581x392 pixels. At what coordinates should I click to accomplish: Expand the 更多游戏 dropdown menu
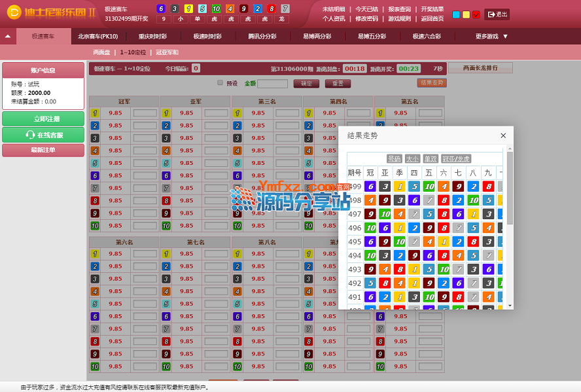(x=491, y=37)
